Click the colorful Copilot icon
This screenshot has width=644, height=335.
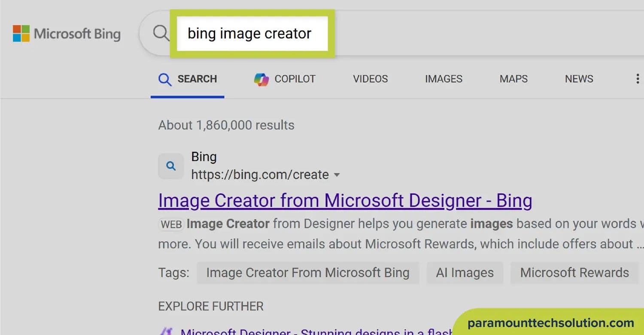pyautogui.click(x=261, y=79)
